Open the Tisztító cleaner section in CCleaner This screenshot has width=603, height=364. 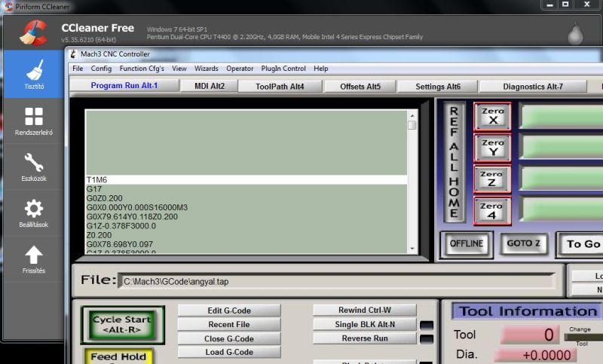coord(33,74)
